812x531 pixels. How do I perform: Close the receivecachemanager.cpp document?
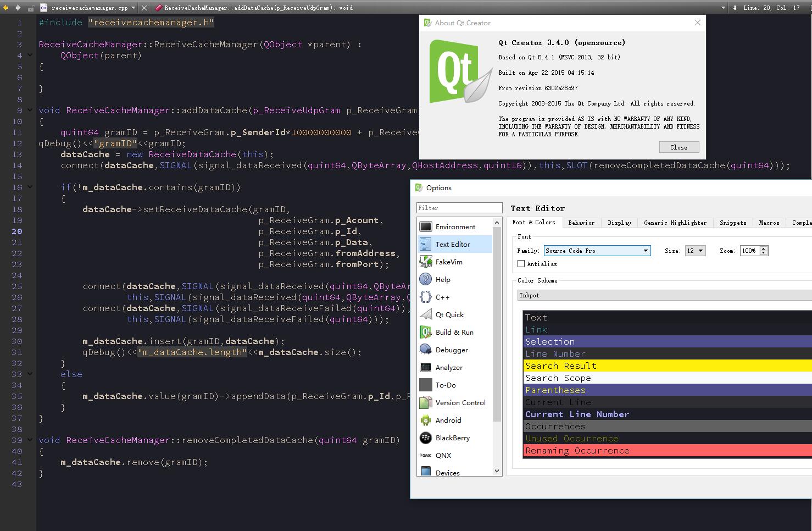click(x=144, y=8)
